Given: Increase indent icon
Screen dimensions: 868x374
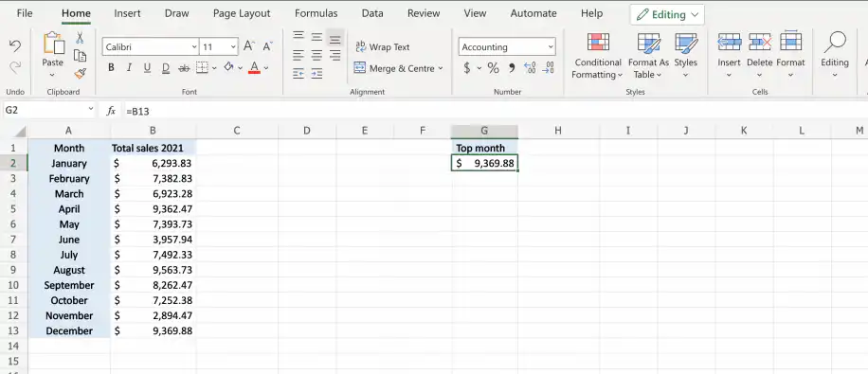Looking at the screenshot, I should point(316,73).
